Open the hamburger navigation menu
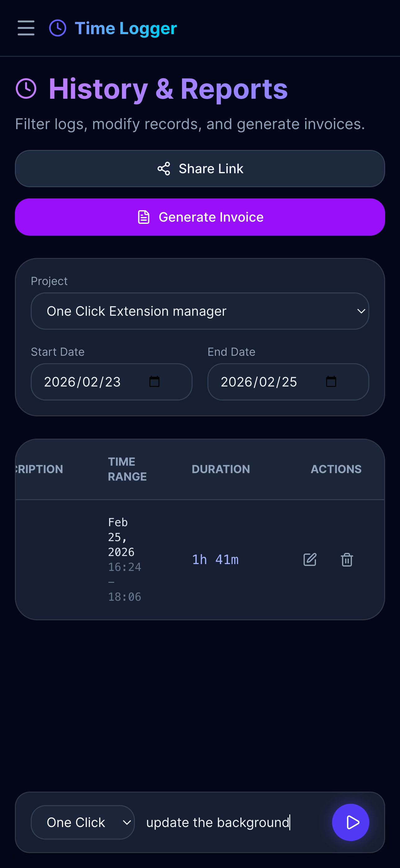 pyautogui.click(x=26, y=28)
